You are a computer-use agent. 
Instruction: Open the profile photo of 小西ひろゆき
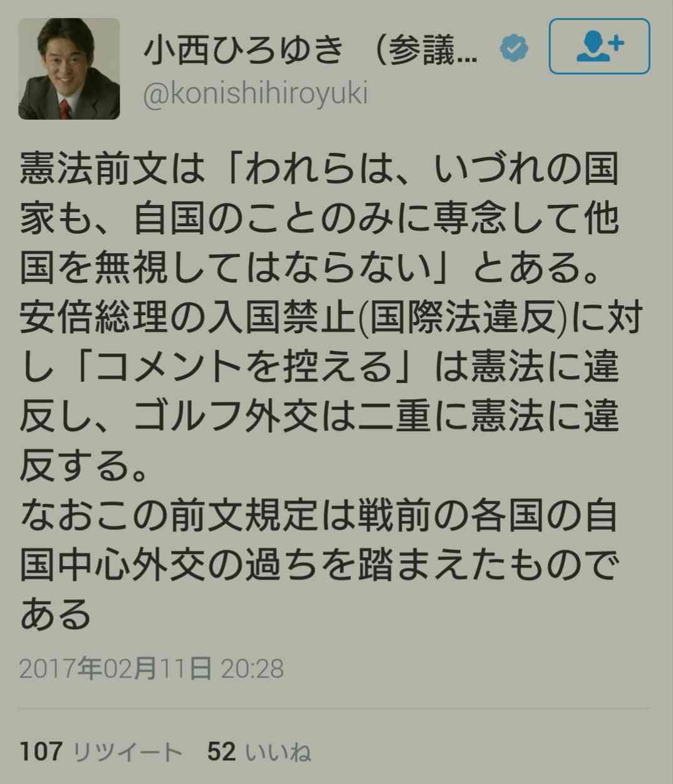(69, 69)
